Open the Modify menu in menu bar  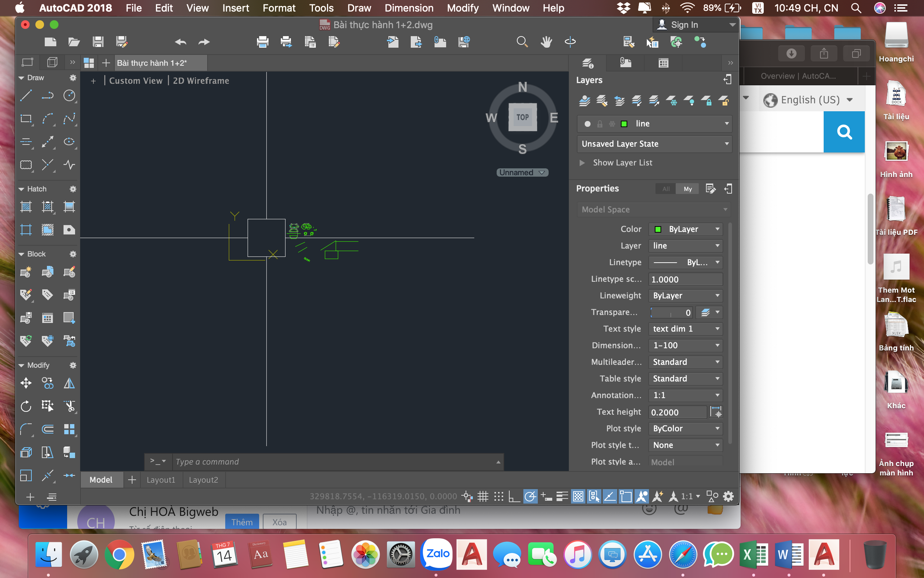pos(463,8)
